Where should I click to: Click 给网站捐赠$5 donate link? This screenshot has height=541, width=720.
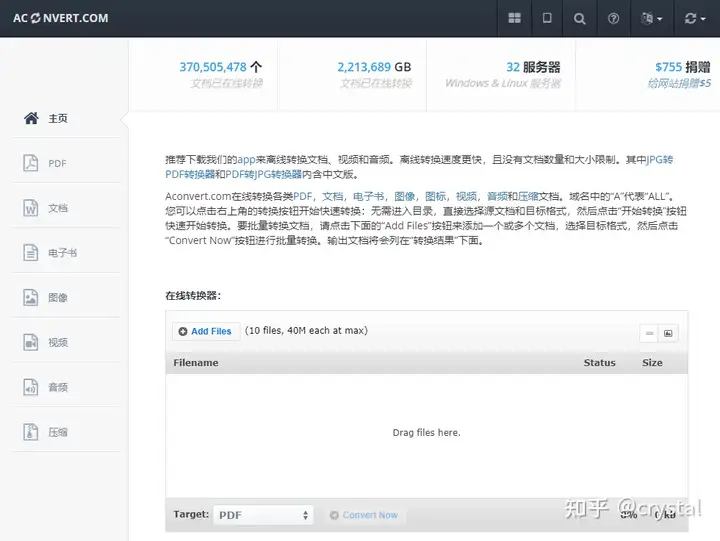pos(679,83)
